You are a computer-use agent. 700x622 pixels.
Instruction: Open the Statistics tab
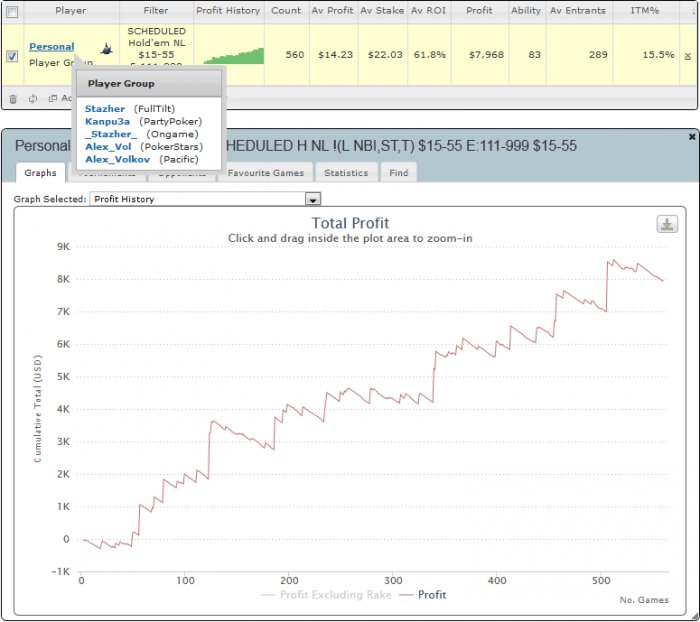pyautogui.click(x=346, y=172)
